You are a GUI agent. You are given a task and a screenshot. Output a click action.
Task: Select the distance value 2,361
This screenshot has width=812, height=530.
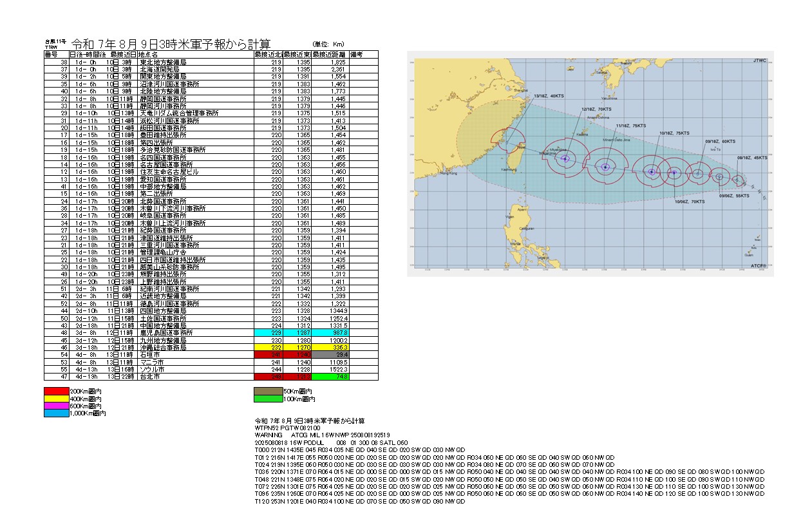[x=330, y=70]
